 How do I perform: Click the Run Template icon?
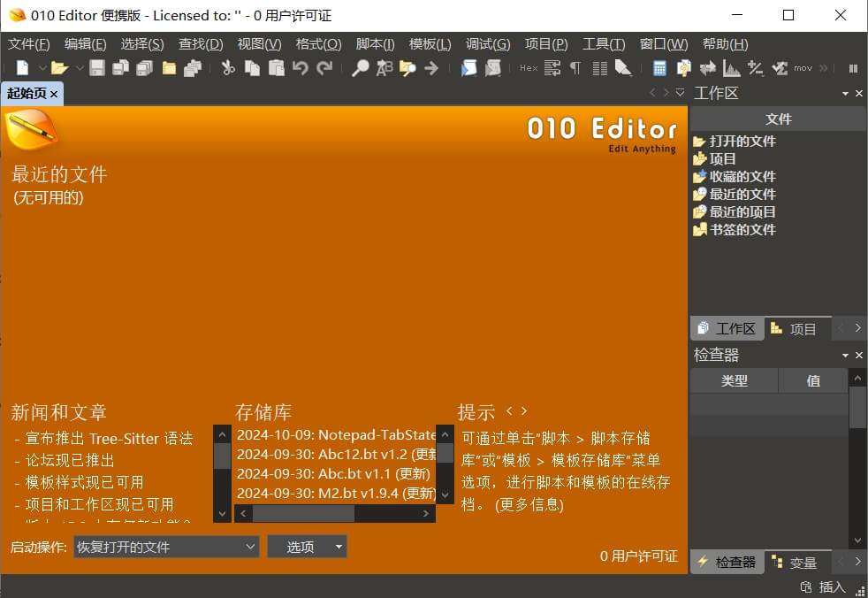(x=492, y=67)
